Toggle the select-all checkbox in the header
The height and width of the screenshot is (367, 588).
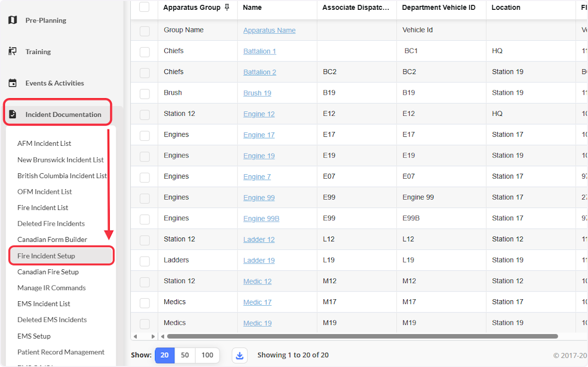pyautogui.click(x=144, y=7)
